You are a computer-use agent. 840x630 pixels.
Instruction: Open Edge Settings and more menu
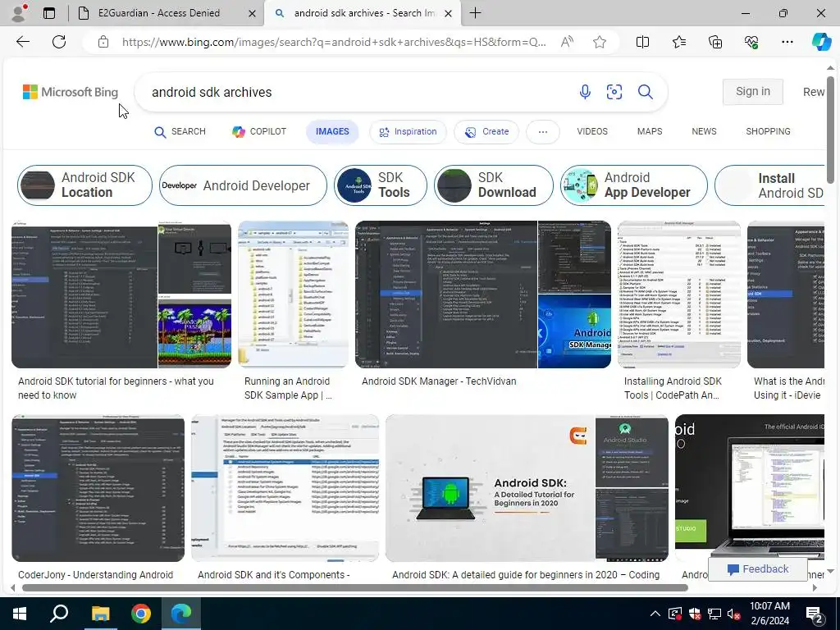click(x=787, y=42)
